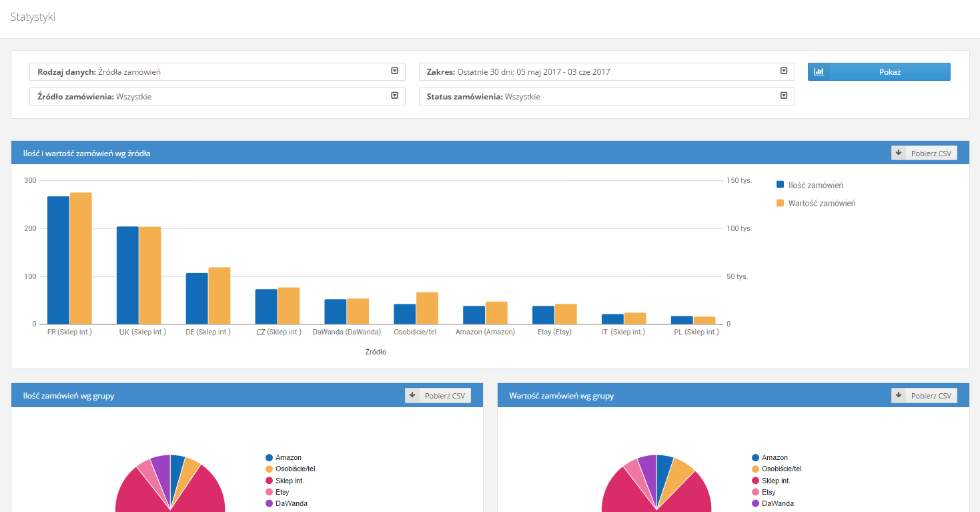Click the blue CZ (Sklep int.) bar

266,307
